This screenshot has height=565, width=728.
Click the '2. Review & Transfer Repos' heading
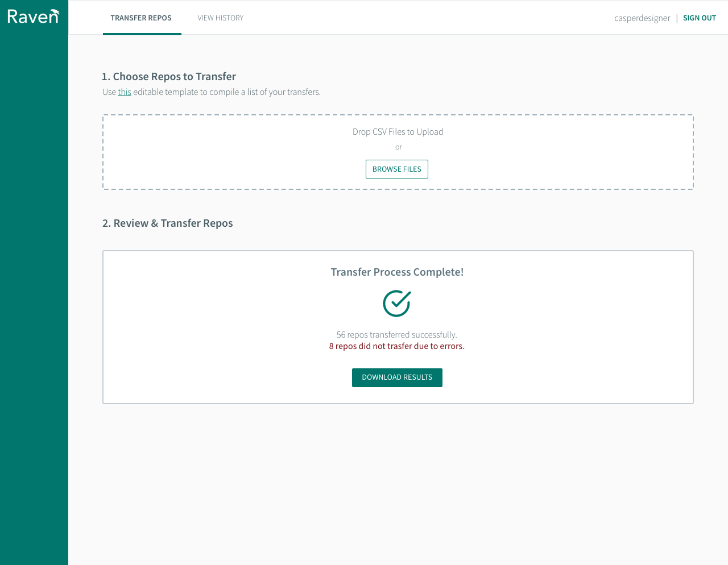pos(168,223)
